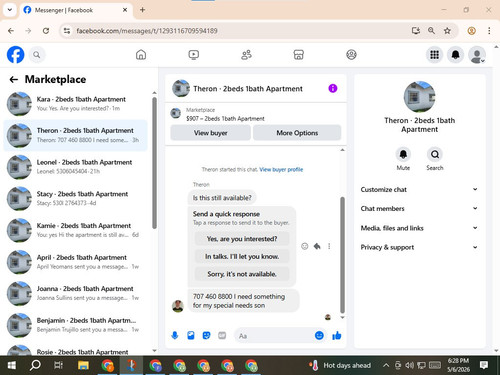This screenshot has height=375, width=500.
Task: Click the large listing photo in info panel
Action: [419, 97]
